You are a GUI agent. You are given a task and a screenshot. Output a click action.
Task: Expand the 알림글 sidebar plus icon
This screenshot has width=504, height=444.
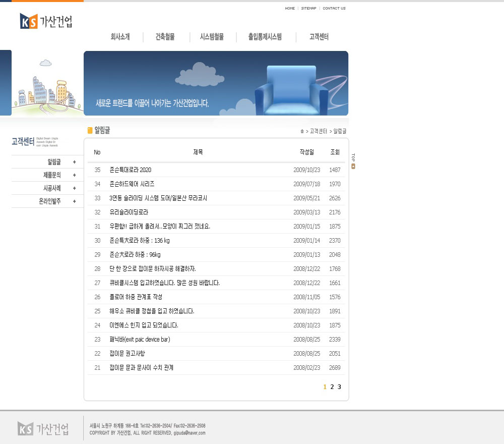pyautogui.click(x=75, y=162)
